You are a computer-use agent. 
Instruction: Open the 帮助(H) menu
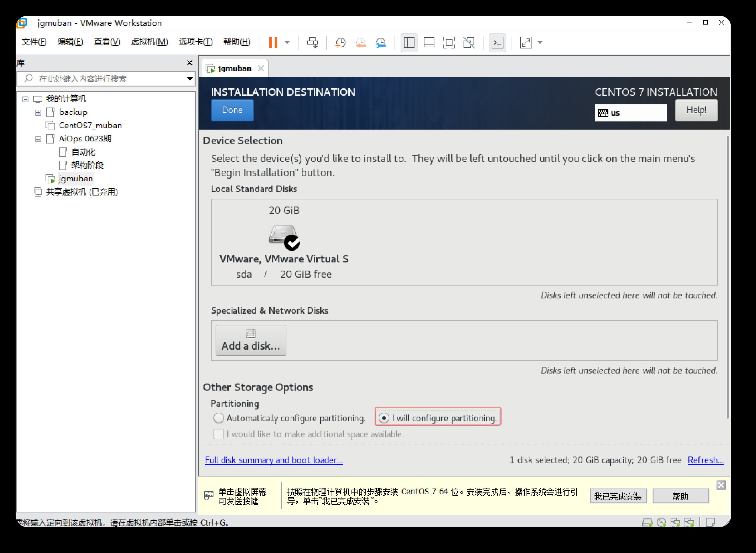pyautogui.click(x=237, y=42)
